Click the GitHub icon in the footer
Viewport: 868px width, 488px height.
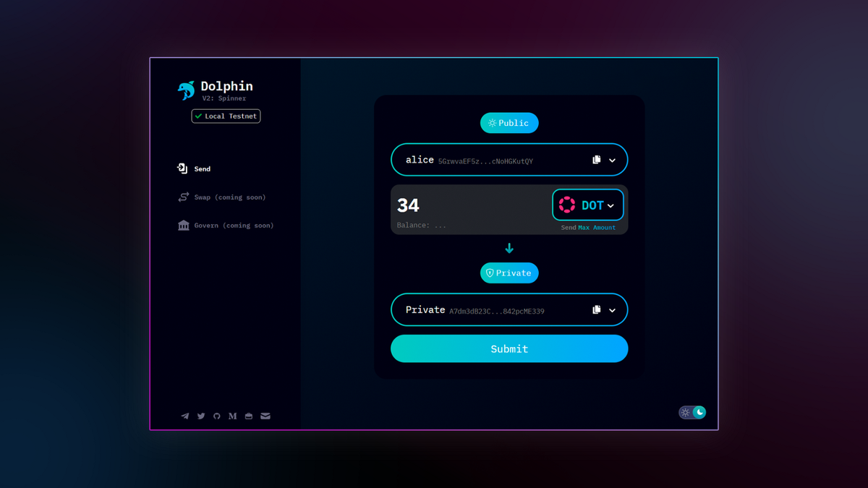pos(216,416)
